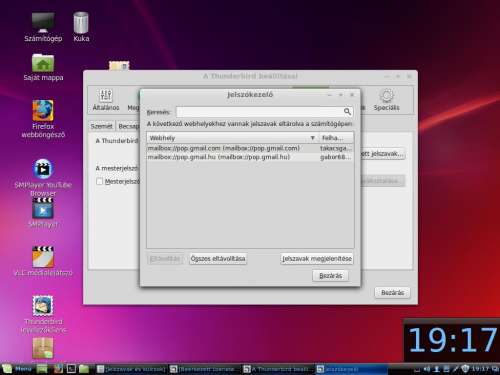Viewport: 500px width, 375px height.
Task: Focus the Keresés search input field
Action: 264,112
